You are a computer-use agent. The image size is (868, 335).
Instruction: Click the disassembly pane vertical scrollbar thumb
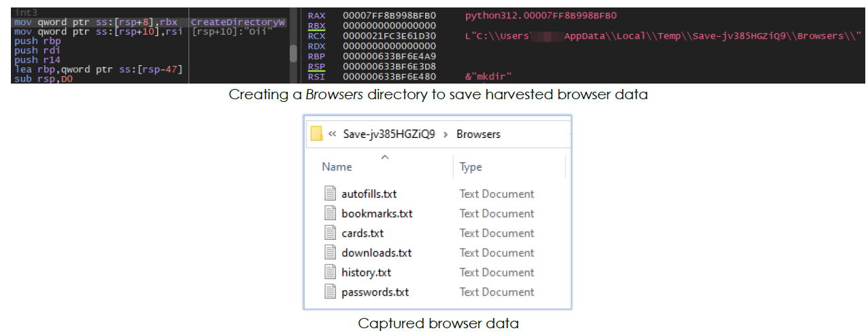click(x=293, y=53)
